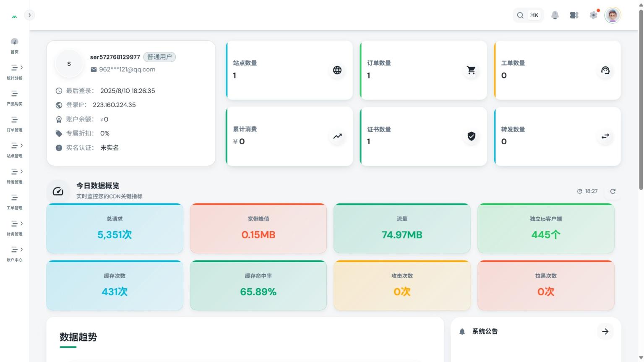This screenshot has height=362, width=644.
Task: Click the swap arrows icon on 转发数量 card
Action: [605, 136]
